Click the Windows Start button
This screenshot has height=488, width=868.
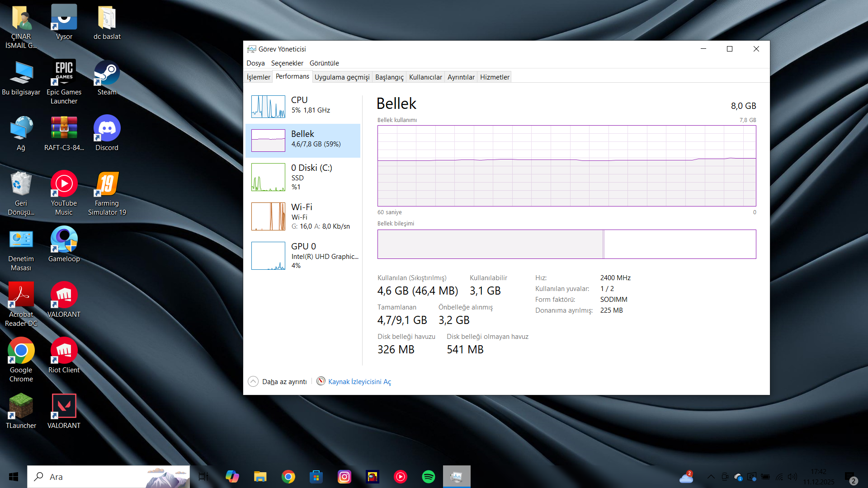pos(14,477)
